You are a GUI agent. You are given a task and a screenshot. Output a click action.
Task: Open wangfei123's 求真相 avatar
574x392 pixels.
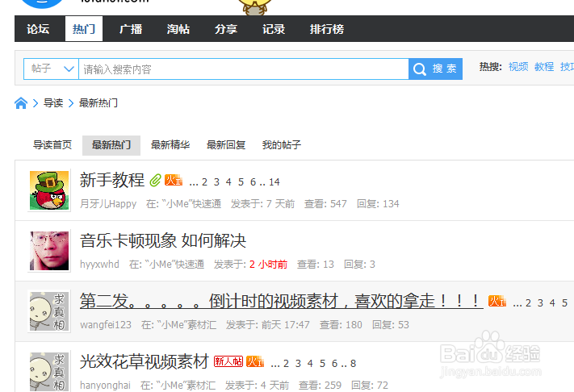point(49,311)
